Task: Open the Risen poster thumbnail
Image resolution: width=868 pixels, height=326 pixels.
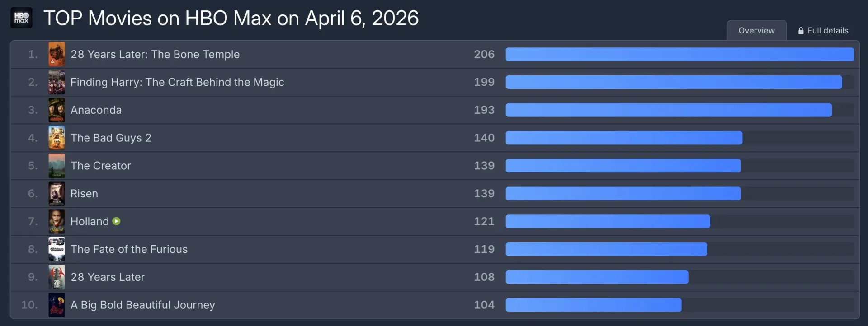Action: 57,194
